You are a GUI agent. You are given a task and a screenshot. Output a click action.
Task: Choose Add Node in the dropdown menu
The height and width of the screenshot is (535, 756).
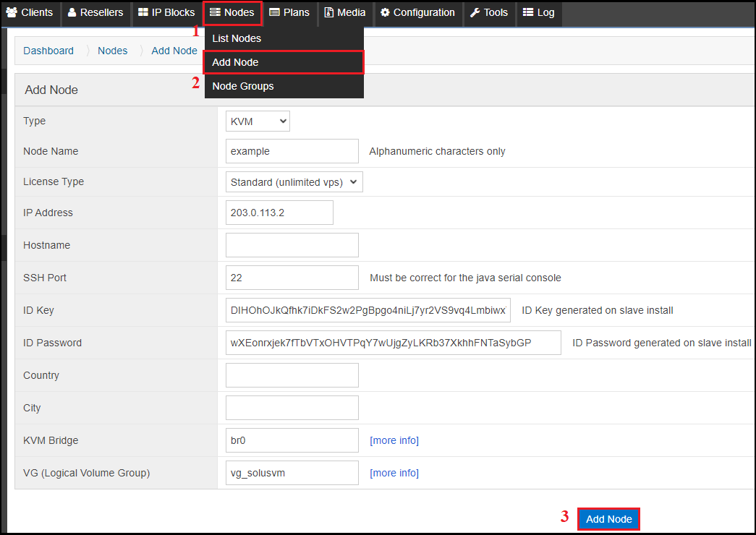(235, 62)
